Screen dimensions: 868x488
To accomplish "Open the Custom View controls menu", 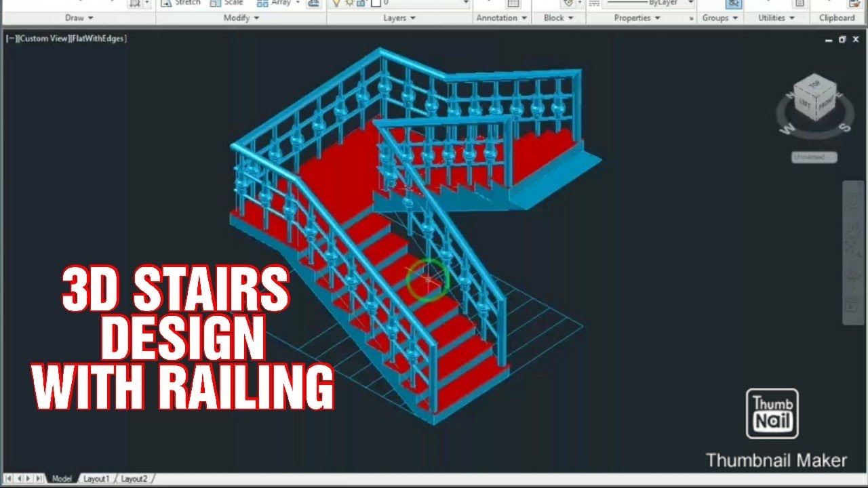I will click(43, 39).
